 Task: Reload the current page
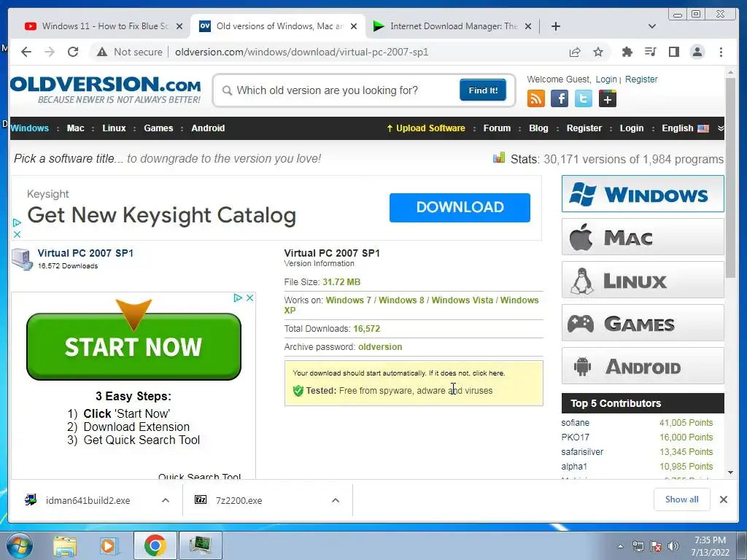coord(73,52)
